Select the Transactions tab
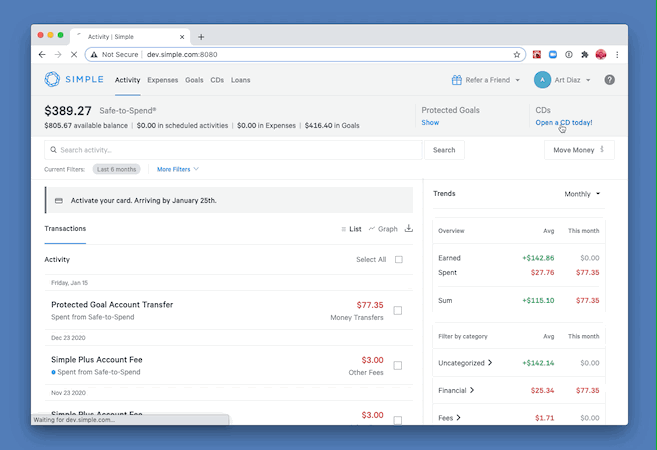 click(65, 228)
